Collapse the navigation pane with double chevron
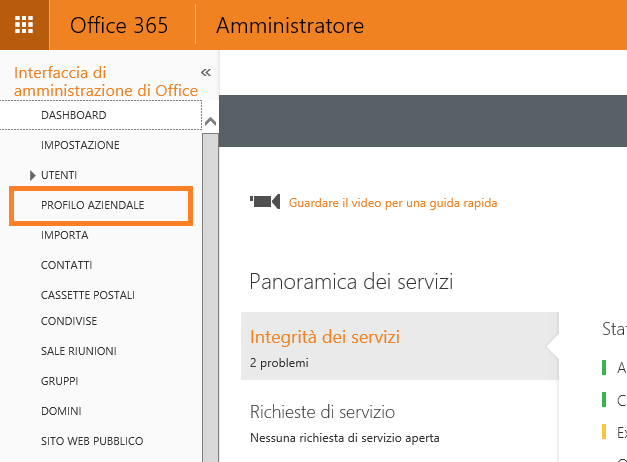627x462 pixels. (206, 72)
